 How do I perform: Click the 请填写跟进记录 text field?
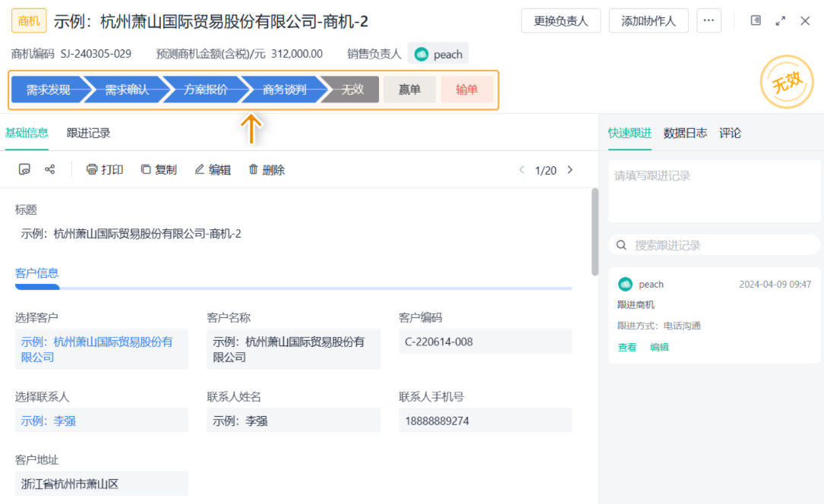point(714,190)
